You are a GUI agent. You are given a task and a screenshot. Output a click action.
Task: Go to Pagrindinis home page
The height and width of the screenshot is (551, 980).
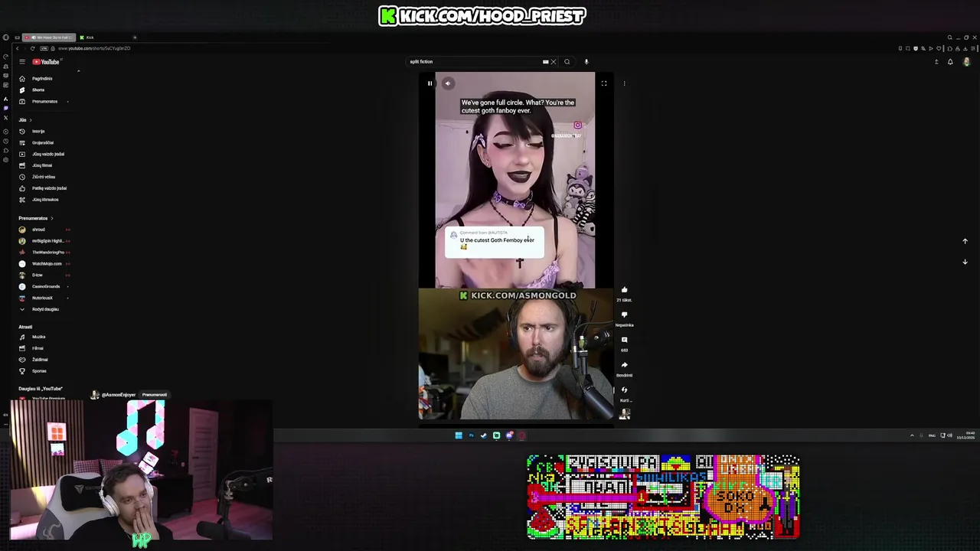(42, 78)
